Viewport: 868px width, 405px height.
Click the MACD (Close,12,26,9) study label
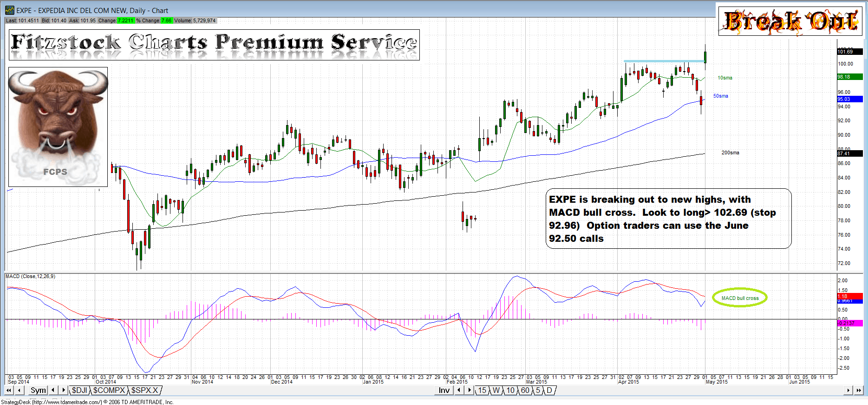pos(30,276)
